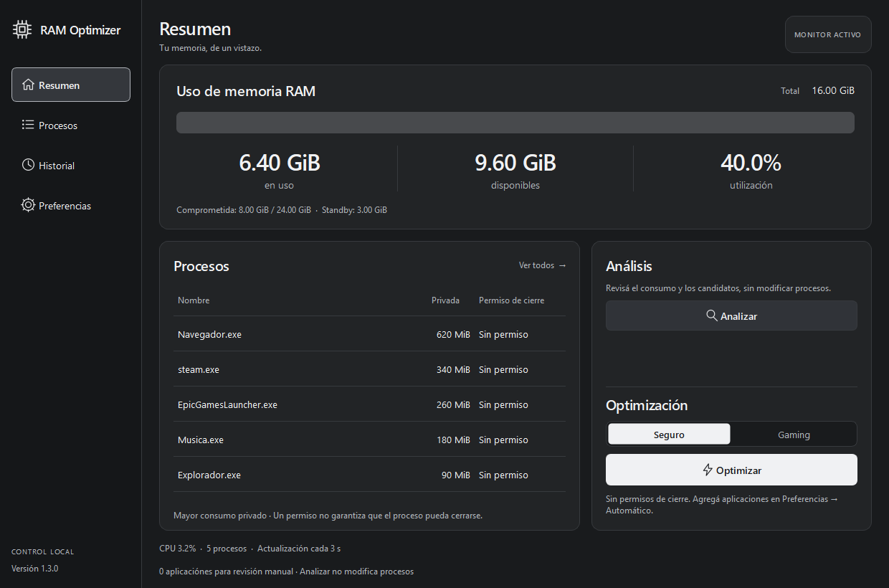This screenshot has height=588, width=889.
Task: Click Sin permiso in the Navegador.exe row
Action: [x=503, y=334]
